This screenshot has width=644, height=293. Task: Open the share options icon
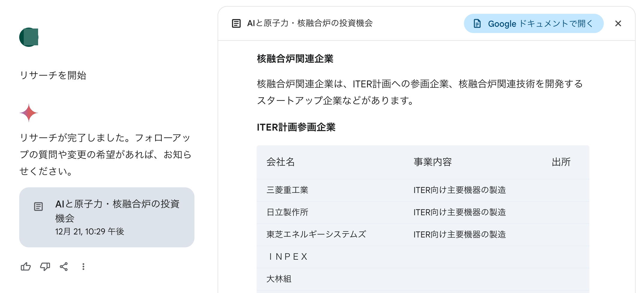64,267
